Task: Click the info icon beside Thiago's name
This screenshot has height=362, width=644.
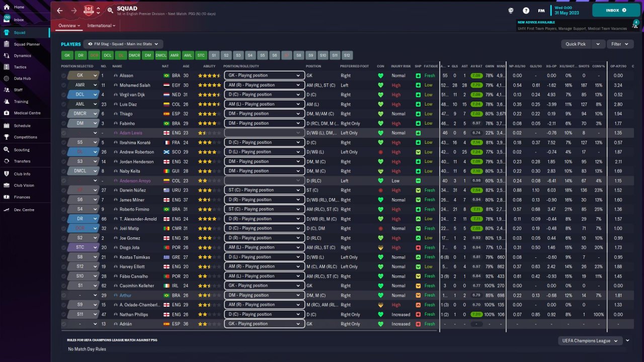Action: click(x=116, y=114)
